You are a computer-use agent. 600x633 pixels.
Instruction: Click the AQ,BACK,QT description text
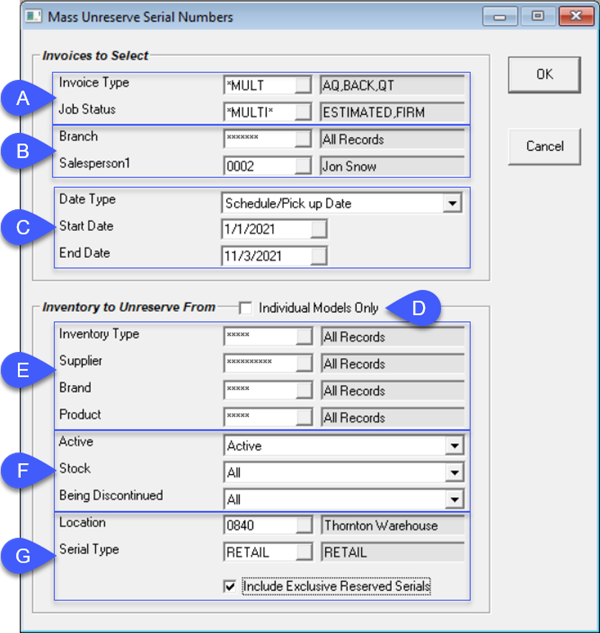(358, 86)
